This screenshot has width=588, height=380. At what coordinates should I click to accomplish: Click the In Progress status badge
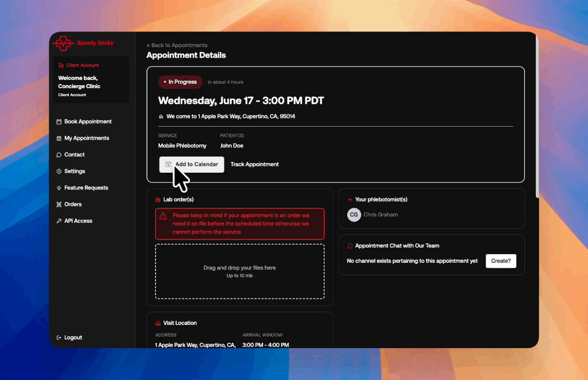180,82
